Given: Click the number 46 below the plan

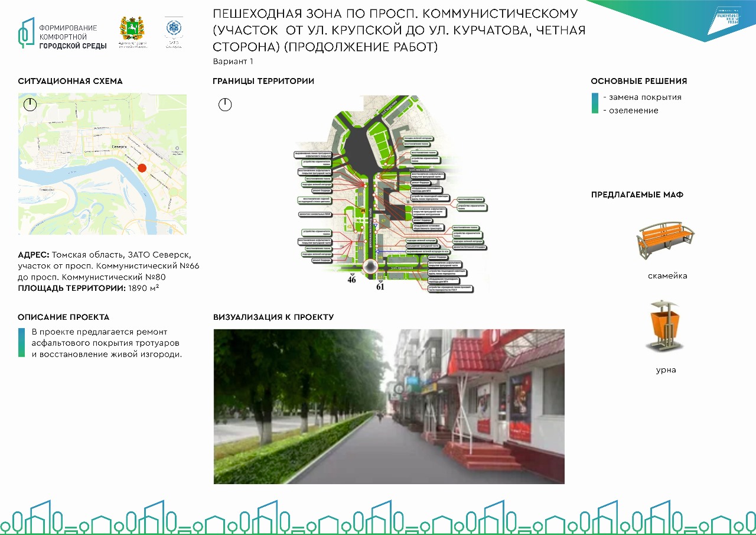Looking at the screenshot, I should (351, 280).
